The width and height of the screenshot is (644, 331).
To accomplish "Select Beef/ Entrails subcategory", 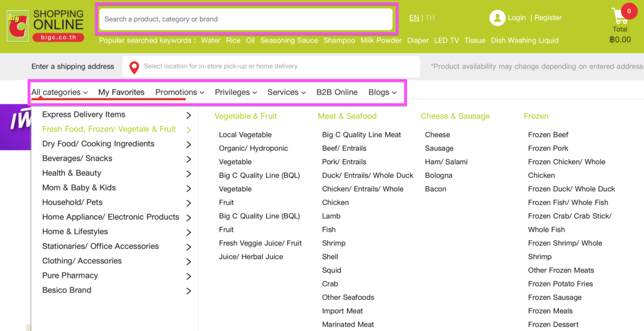I will (x=344, y=148).
